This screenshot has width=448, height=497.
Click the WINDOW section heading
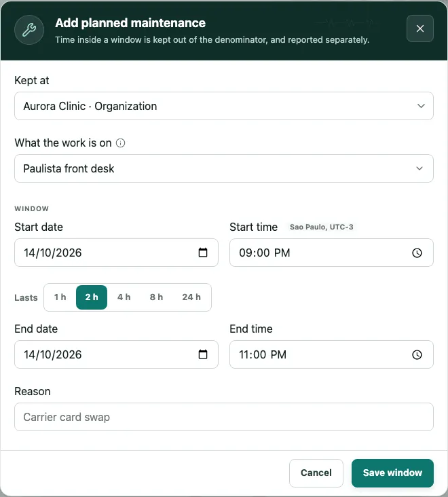tap(32, 208)
